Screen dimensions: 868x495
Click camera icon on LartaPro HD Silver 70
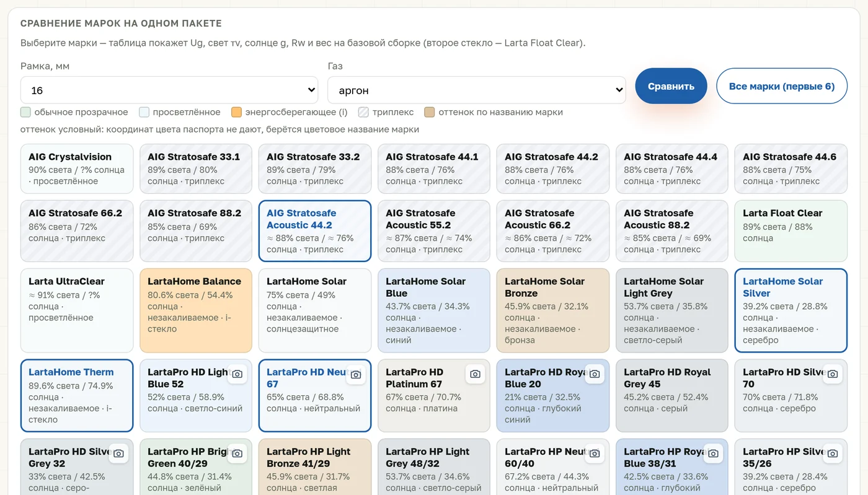[x=832, y=374]
